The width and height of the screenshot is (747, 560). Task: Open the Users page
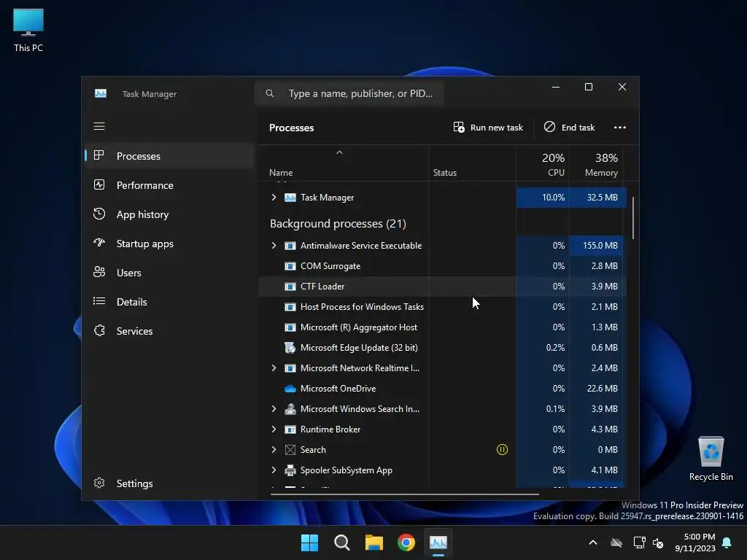[169, 273]
